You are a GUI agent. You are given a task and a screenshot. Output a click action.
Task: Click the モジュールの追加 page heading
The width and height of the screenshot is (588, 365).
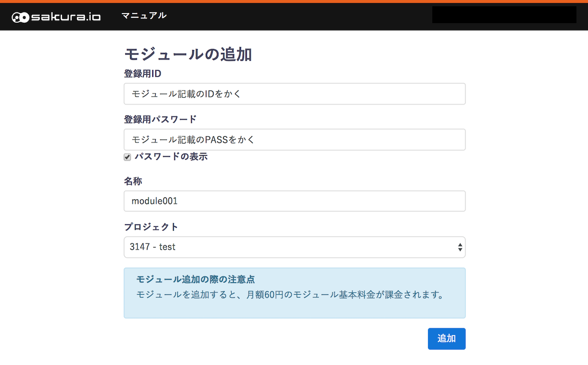click(187, 54)
